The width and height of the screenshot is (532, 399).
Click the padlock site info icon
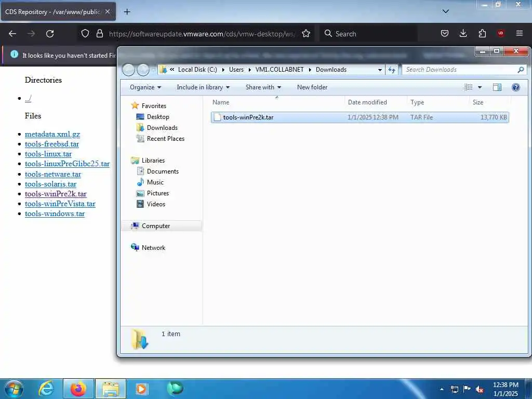tap(99, 33)
